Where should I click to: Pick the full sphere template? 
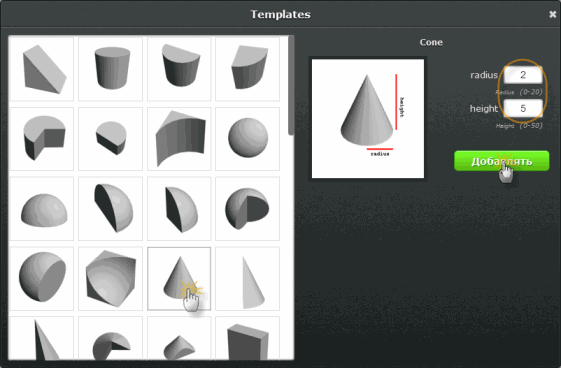point(248,139)
